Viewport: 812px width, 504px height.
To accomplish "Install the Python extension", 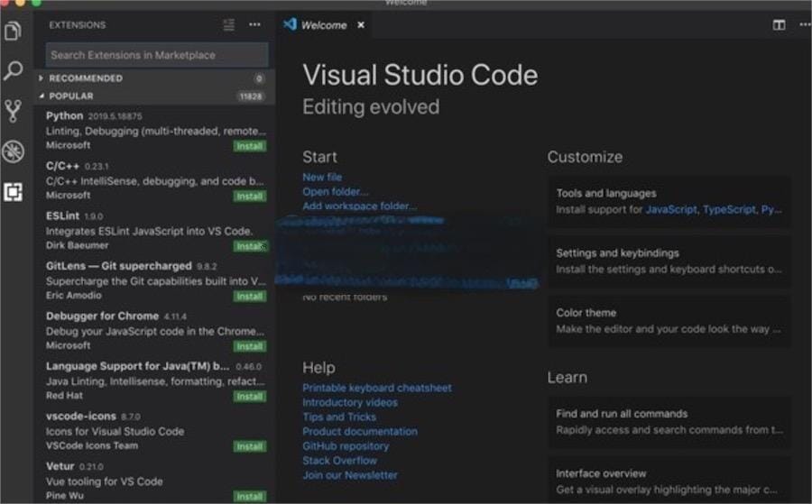I will tap(249, 146).
